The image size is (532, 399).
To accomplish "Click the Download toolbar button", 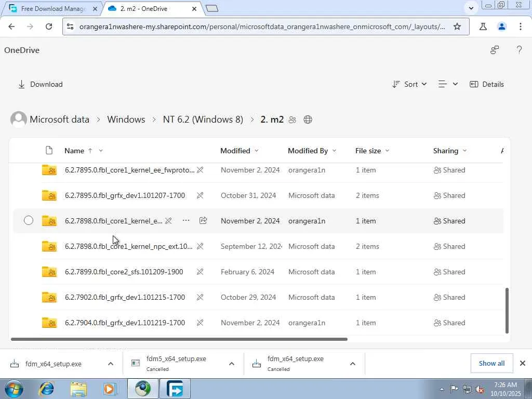I will [x=41, y=84].
